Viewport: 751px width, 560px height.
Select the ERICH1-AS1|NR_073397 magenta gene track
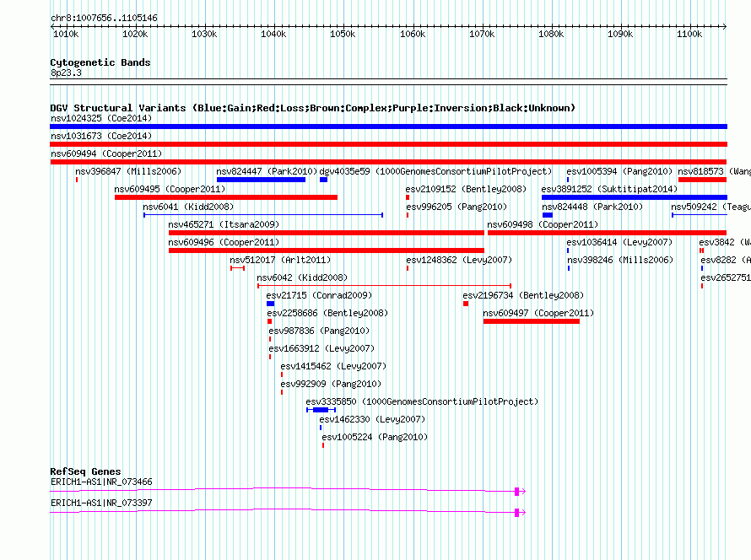[288, 512]
